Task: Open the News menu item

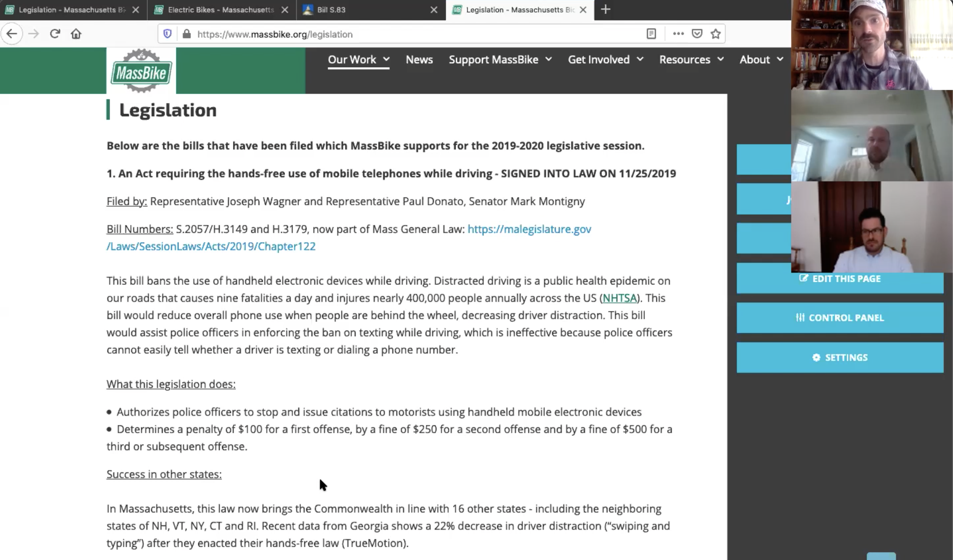Action: coord(419,60)
